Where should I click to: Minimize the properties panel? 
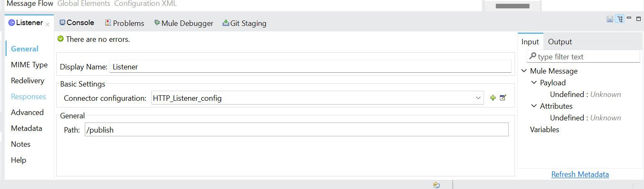pyautogui.click(x=629, y=18)
